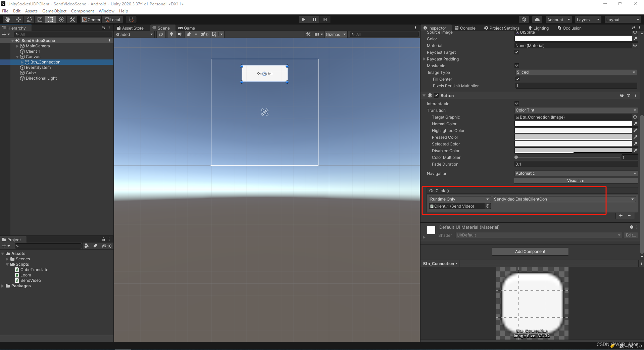Click the Add Component button
The width and height of the screenshot is (644, 350).
tap(530, 251)
